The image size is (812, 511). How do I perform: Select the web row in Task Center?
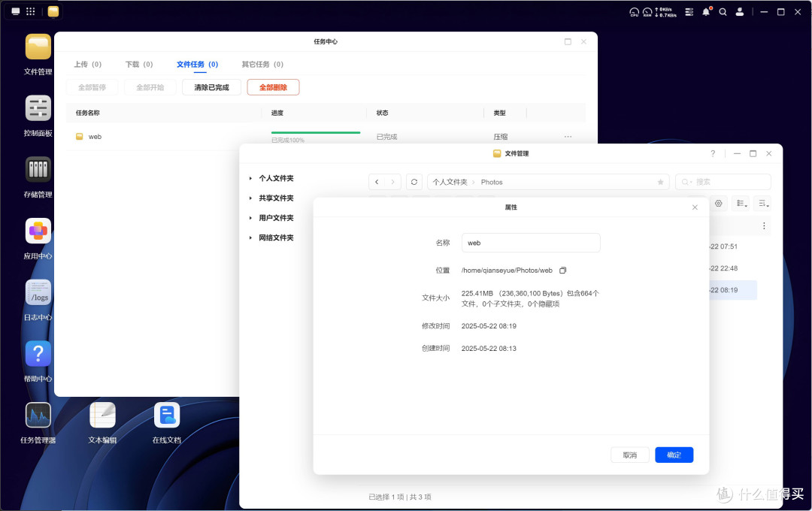pos(326,137)
